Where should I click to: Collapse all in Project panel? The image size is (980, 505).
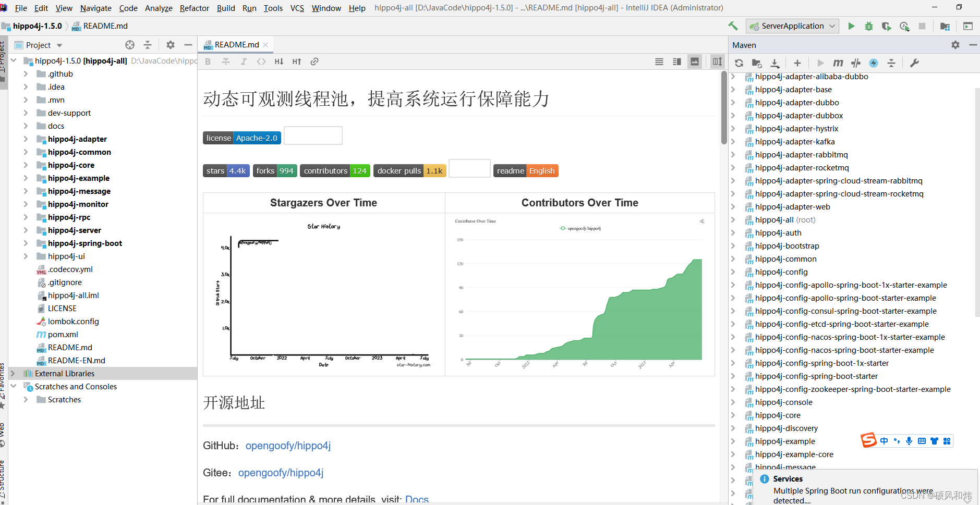148,45
